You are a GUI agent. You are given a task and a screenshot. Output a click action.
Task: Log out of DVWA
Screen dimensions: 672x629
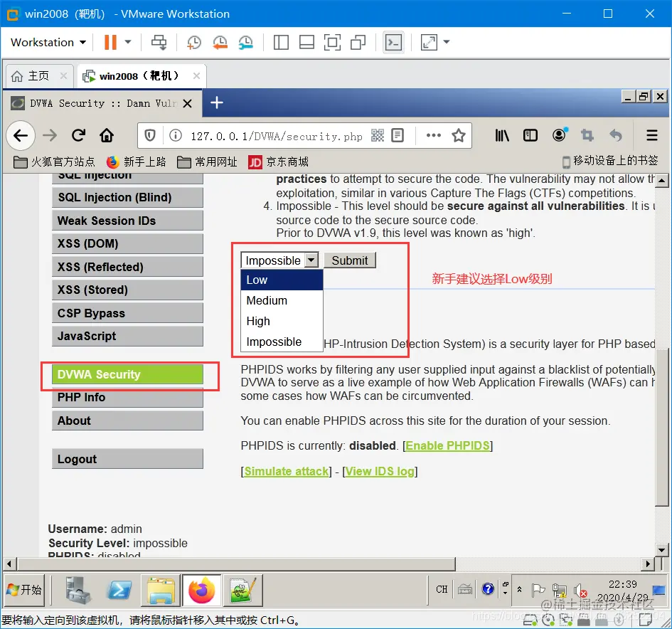click(x=127, y=459)
